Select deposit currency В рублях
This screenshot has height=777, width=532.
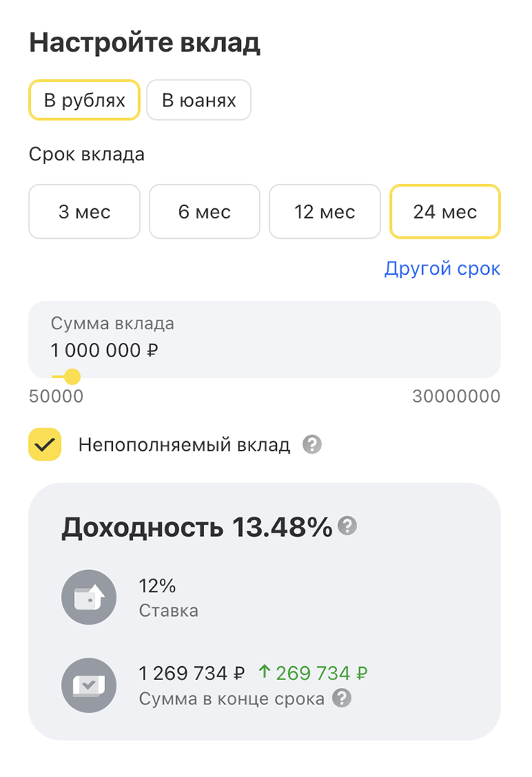84,100
